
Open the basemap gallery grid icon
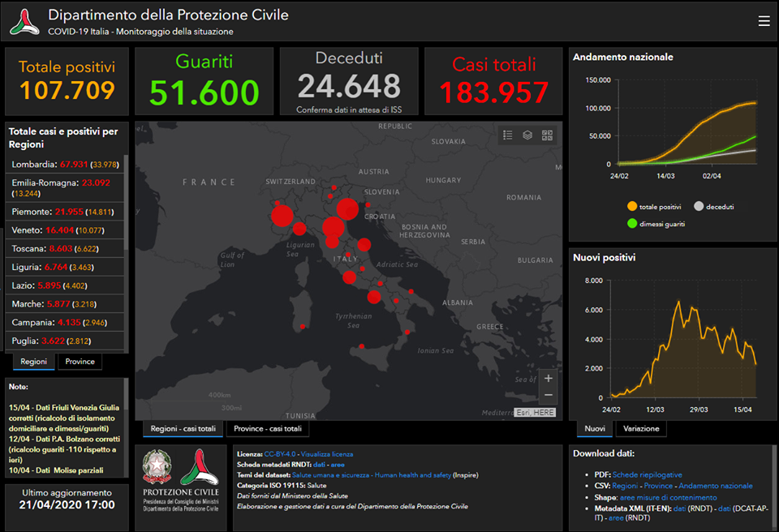click(x=547, y=135)
